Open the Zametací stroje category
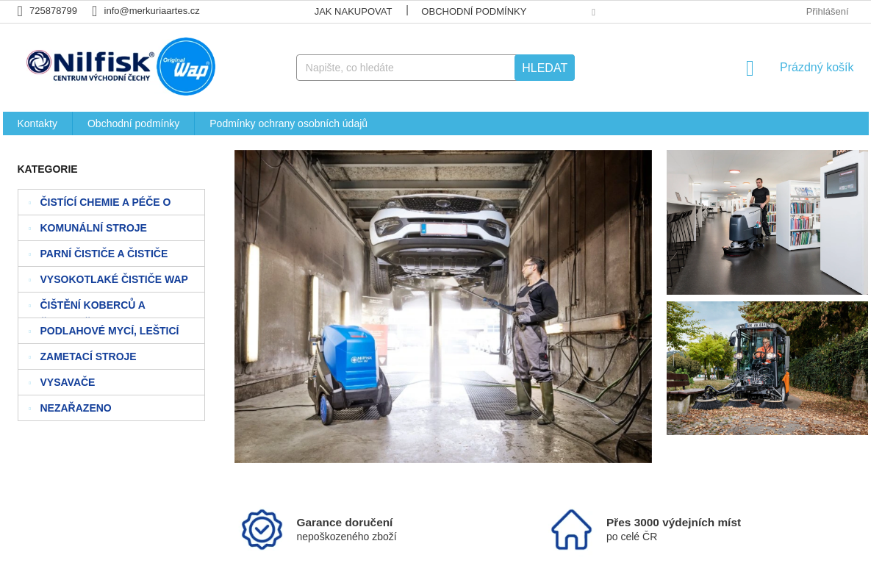This screenshot has height=588, width=882. [x=88, y=356]
